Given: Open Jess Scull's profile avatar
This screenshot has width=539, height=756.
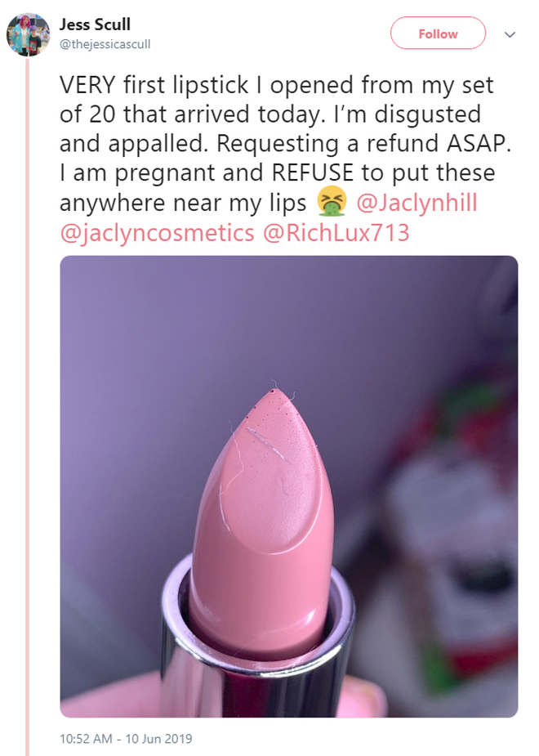Looking at the screenshot, I should pyautogui.click(x=28, y=34).
